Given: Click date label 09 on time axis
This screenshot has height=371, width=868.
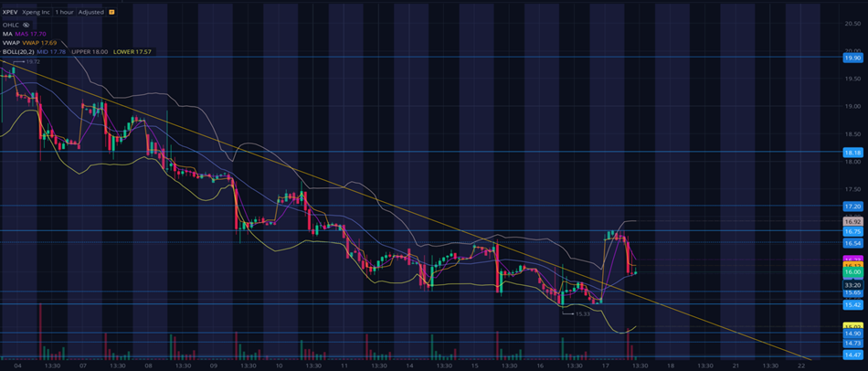Looking at the screenshot, I should [214, 366].
